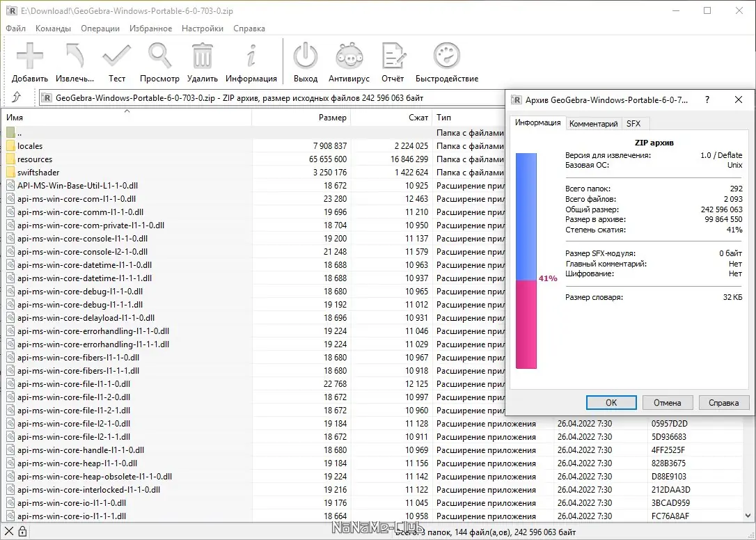
Task: Open the Избранное menu
Action: click(x=150, y=29)
